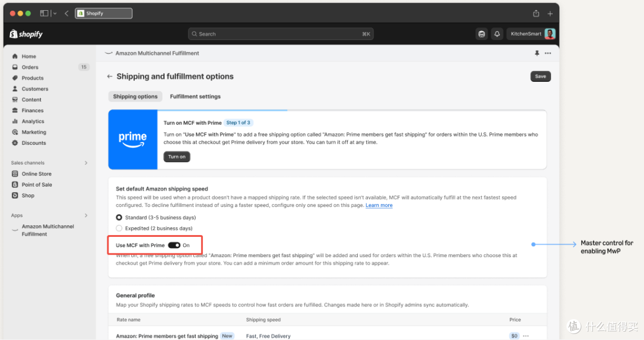Click the Price column header
Screen dimensions: 644x340
pos(515,320)
